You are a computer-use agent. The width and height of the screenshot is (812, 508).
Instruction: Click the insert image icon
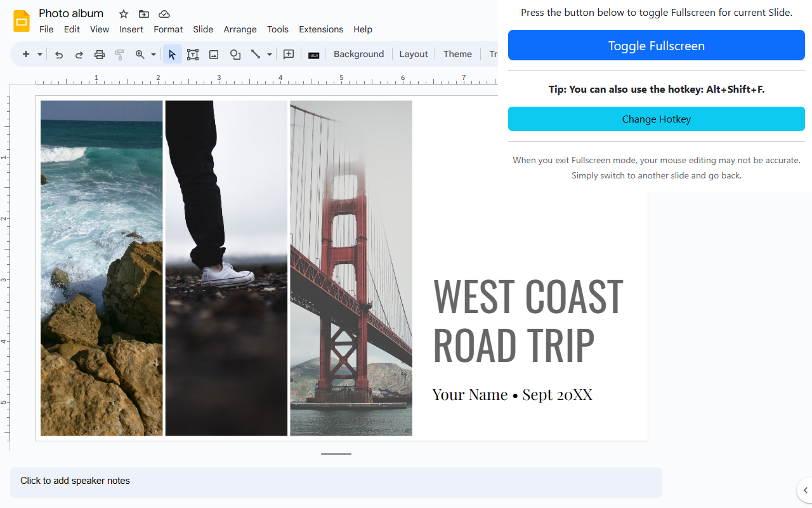(214, 55)
